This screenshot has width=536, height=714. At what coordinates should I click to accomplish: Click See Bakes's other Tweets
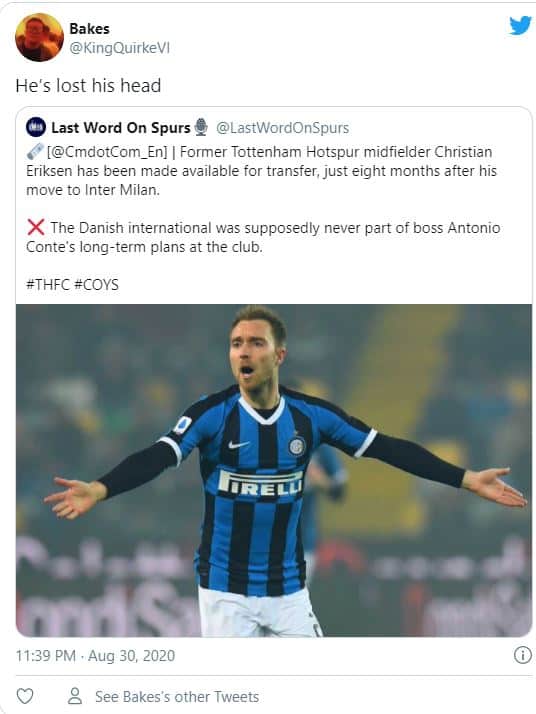[177, 697]
